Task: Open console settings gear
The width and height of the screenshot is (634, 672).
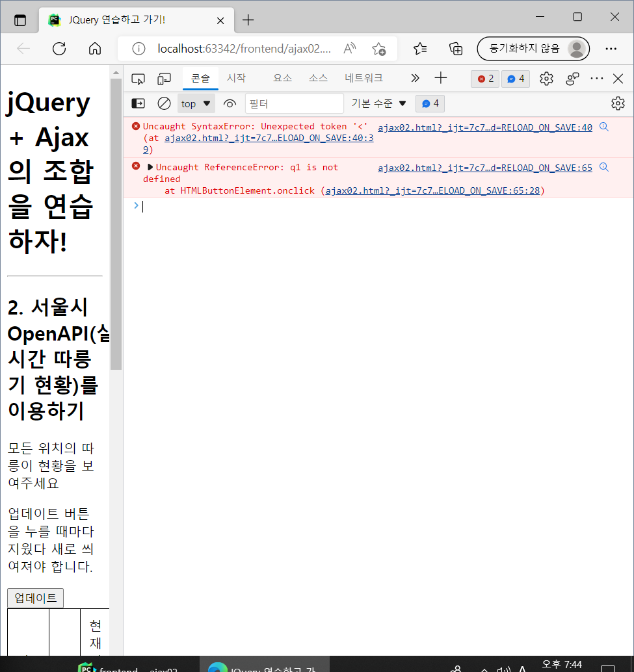Action: (x=618, y=103)
